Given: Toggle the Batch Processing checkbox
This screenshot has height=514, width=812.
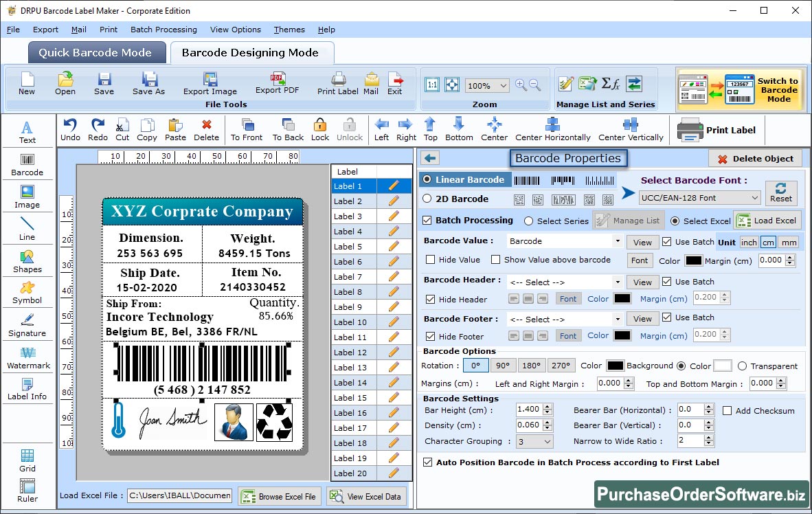Looking at the screenshot, I should point(427,220).
